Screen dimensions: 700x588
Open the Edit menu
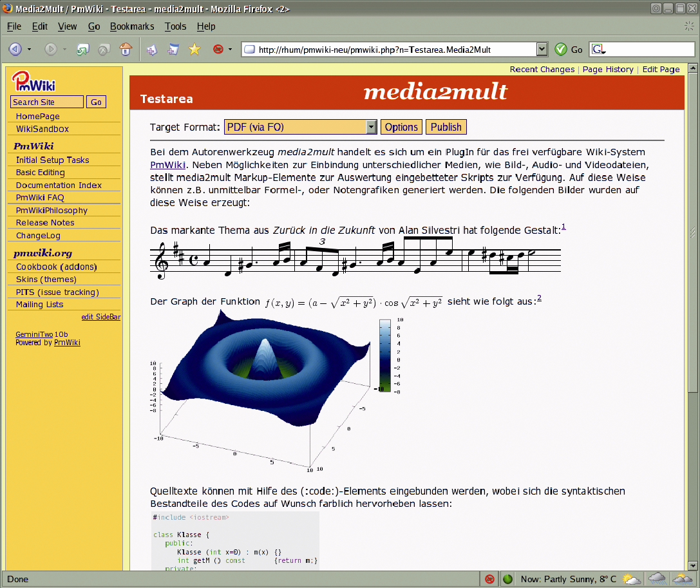pos(40,26)
